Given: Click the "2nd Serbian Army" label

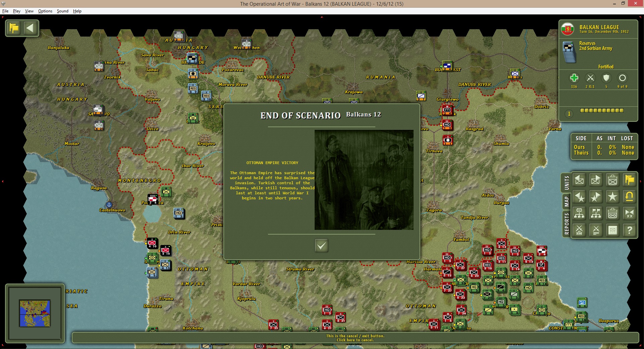Looking at the screenshot, I should (x=596, y=48).
